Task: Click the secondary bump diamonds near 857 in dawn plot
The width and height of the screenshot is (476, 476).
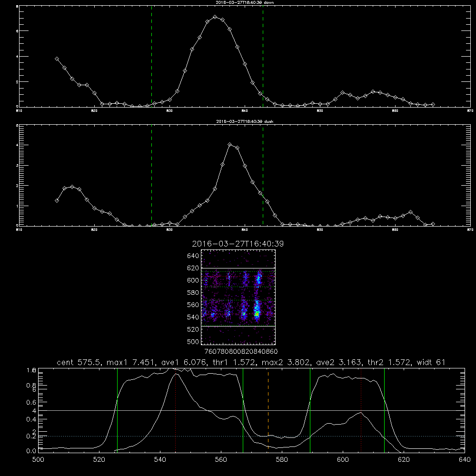Action: [373, 92]
